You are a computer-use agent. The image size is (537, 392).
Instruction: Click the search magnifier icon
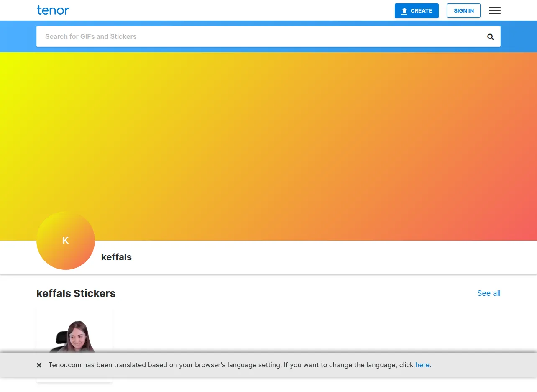491,37
